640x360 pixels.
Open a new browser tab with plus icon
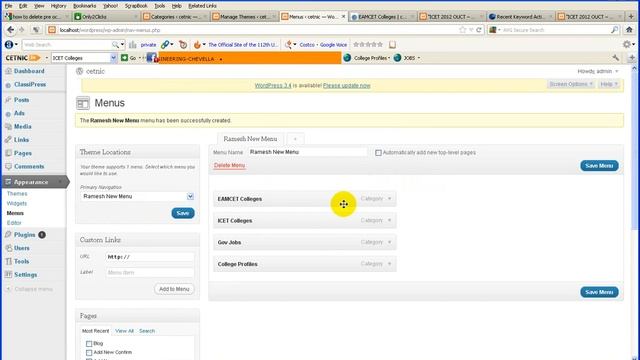[631, 16]
